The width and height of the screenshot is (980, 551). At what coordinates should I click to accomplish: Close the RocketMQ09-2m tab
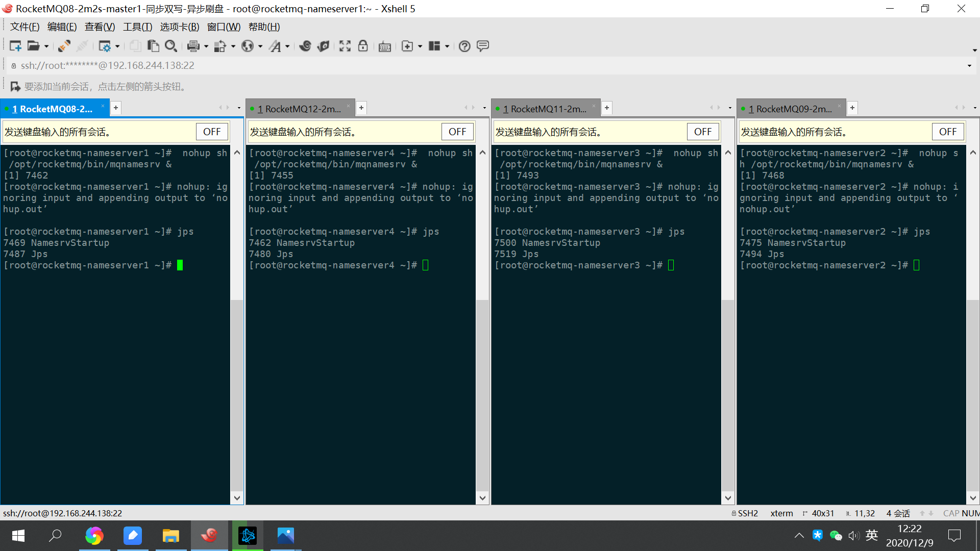pos(839,106)
